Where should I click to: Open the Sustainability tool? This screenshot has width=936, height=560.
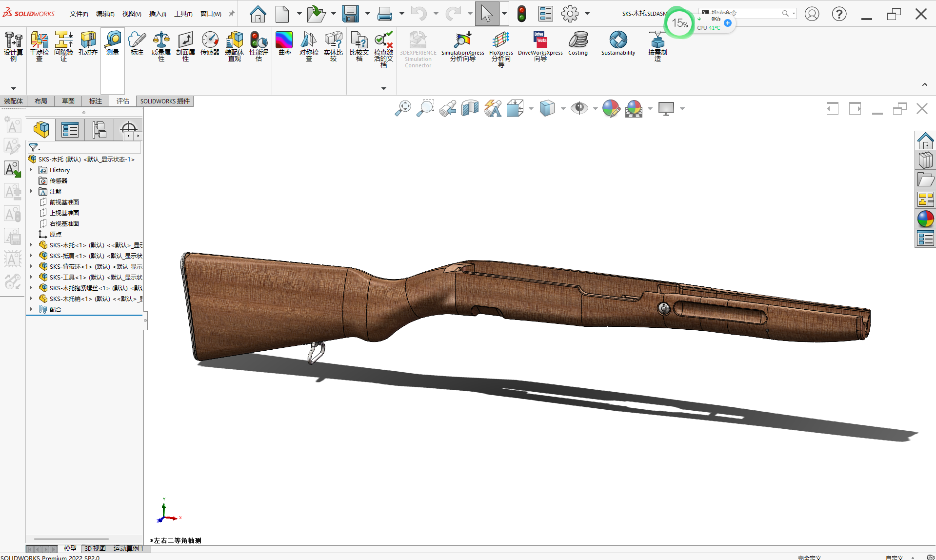[x=618, y=44]
